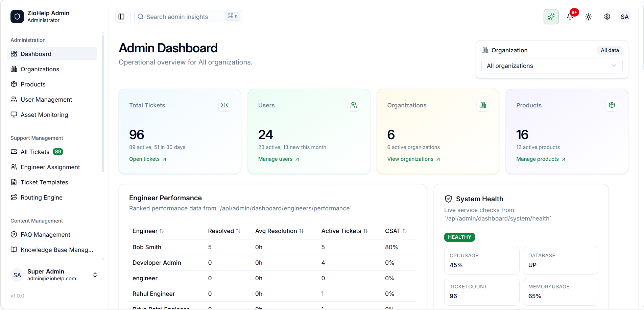
Task: Select the Developer Admin row
Action: tap(272, 263)
